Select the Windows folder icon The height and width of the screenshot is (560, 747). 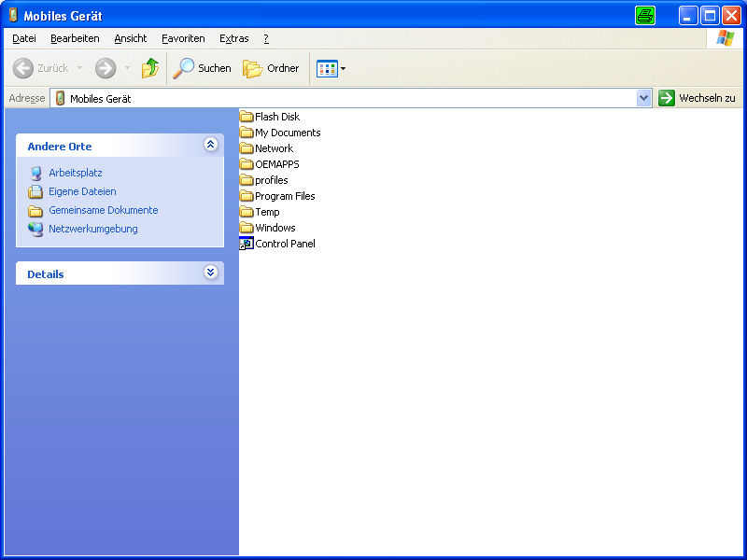click(x=247, y=227)
